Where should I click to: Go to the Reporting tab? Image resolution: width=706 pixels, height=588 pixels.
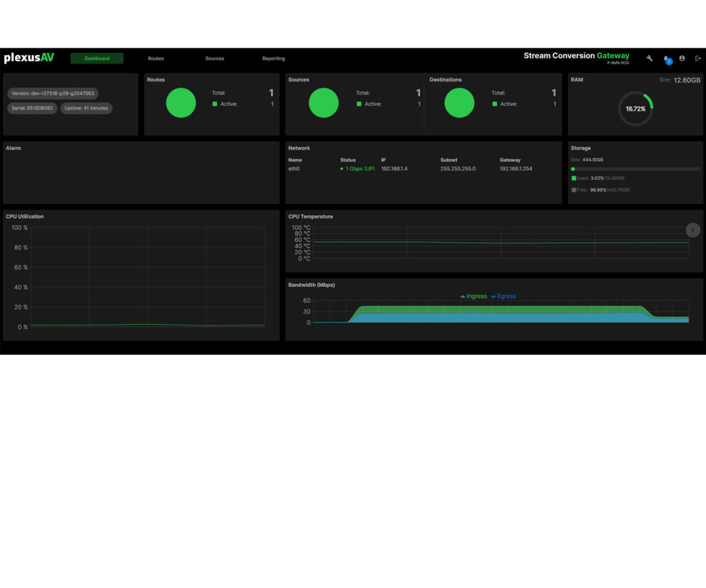pyautogui.click(x=273, y=59)
